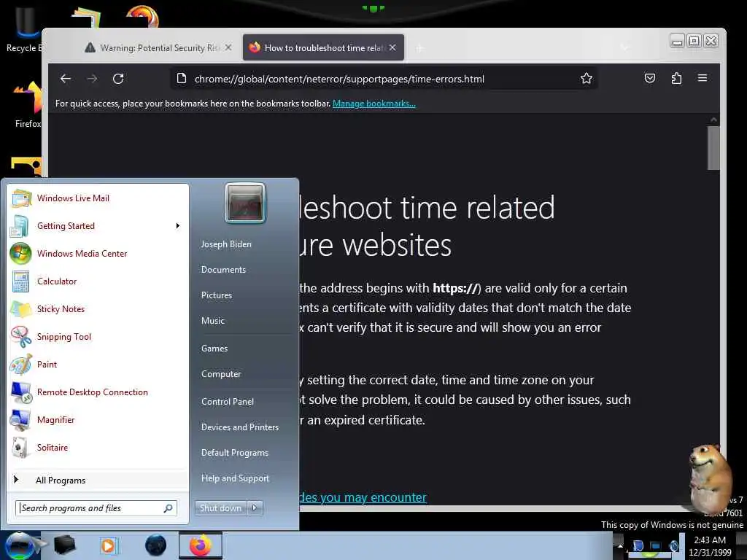Click the 2:43 AM clock in taskbar

pos(710,546)
